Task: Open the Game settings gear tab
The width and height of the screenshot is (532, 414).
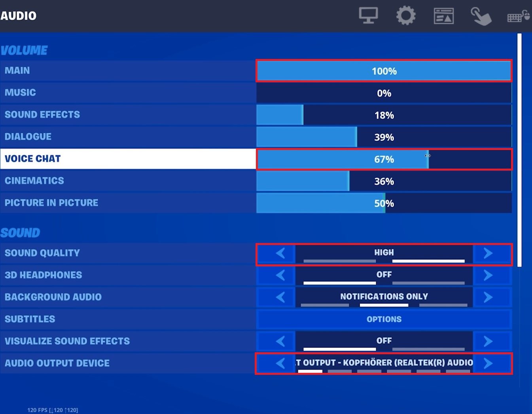Action: (x=406, y=16)
